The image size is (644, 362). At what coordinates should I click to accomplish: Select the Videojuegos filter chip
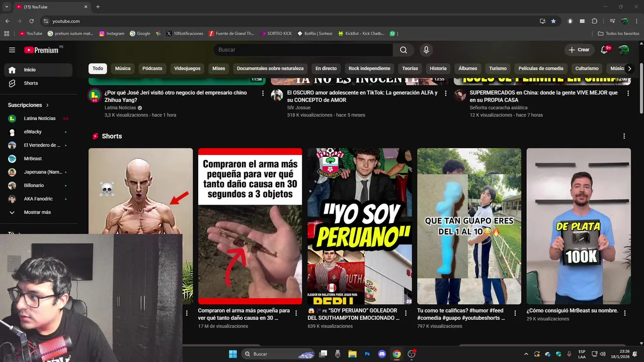pyautogui.click(x=187, y=68)
